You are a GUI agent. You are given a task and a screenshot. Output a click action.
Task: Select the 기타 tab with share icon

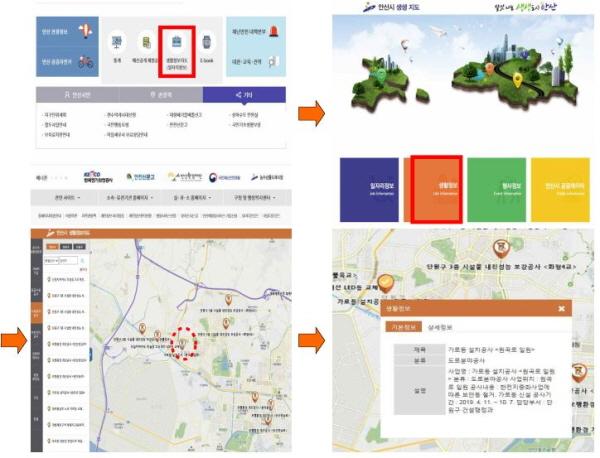[x=243, y=95]
